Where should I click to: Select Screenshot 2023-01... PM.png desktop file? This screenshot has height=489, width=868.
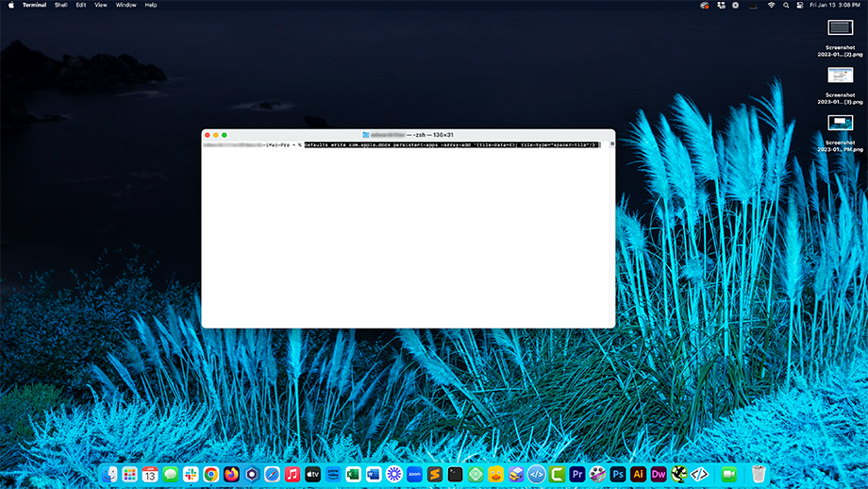[x=840, y=133]
